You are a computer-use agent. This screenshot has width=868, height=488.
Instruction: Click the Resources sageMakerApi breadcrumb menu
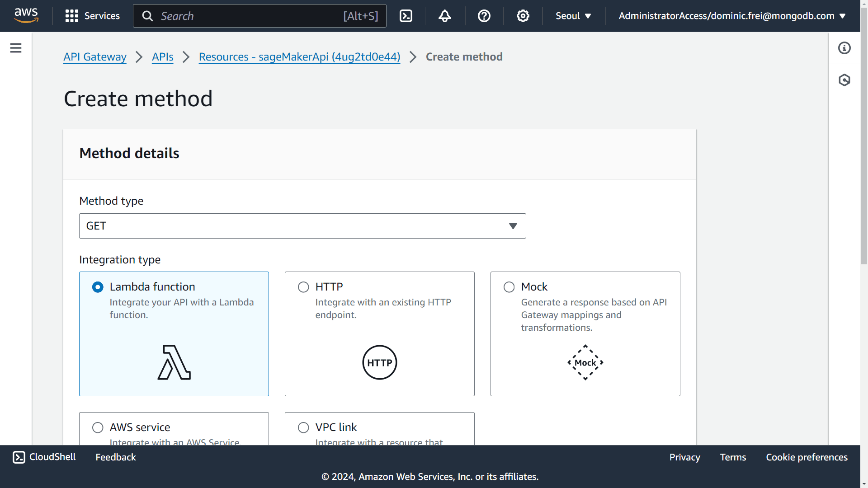point(299,56)
